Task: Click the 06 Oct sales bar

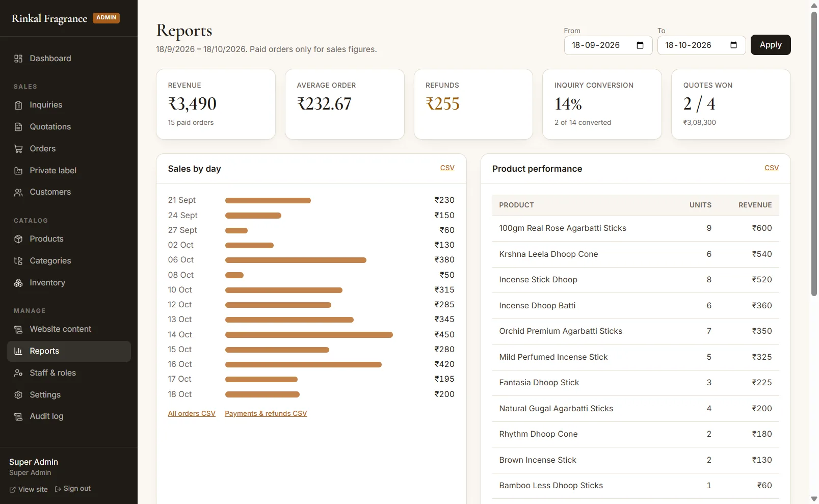Action: point(296,260)
